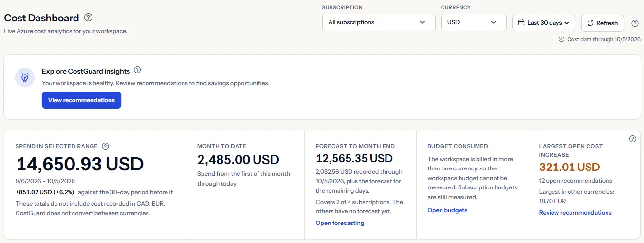Click View recommendations button
644x243 pixels.
pyautogui.click(x=81, y=100)
